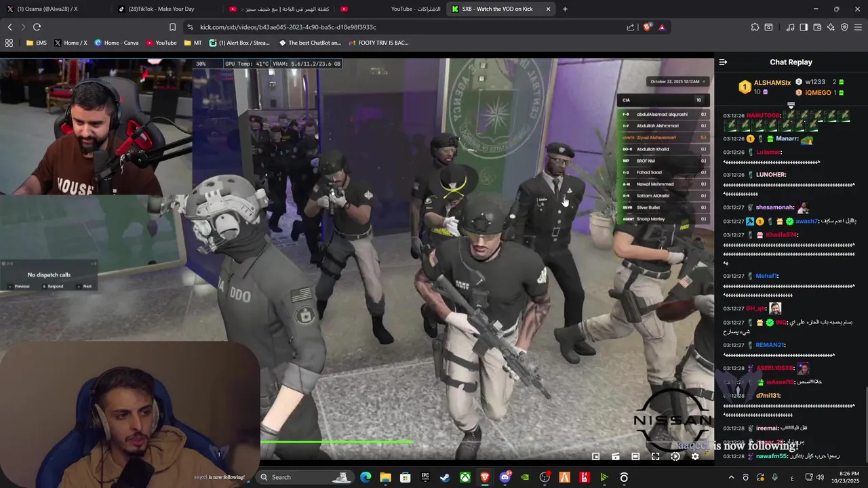Open the Home - Canva bookmark
The image size is (868, 488).
click(x=117, y=43)
